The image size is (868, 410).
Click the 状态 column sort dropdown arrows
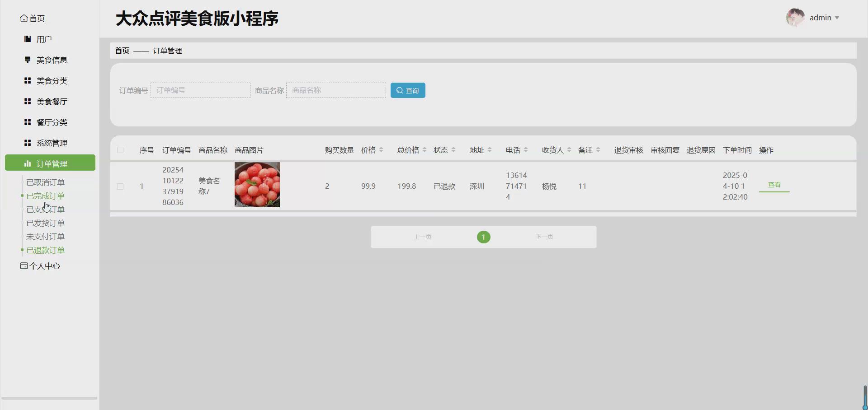[454, 150]
